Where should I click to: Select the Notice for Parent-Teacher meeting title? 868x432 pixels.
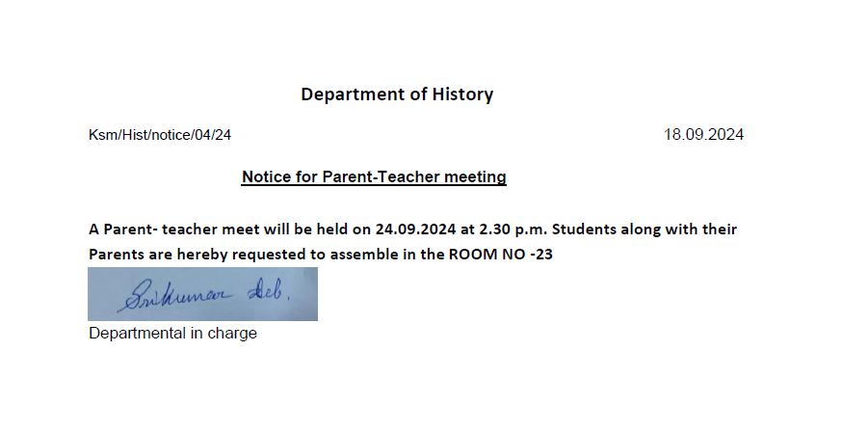(x=374, y=177)
